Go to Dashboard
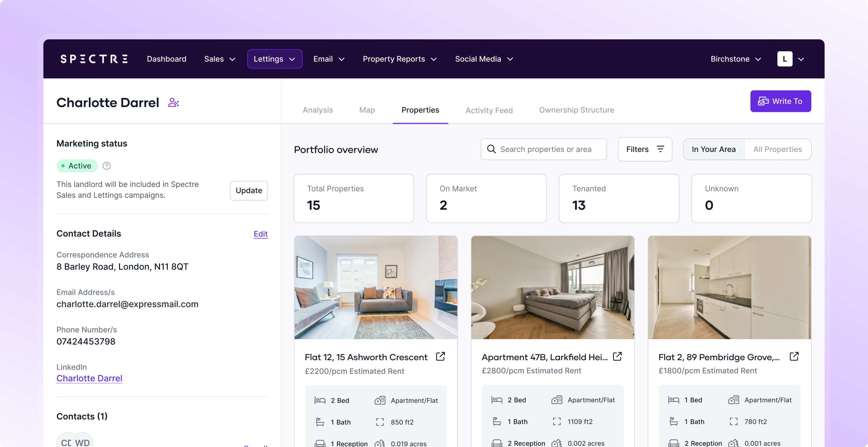Viewport: 868px width, 447px height. [x=166, y=59]
